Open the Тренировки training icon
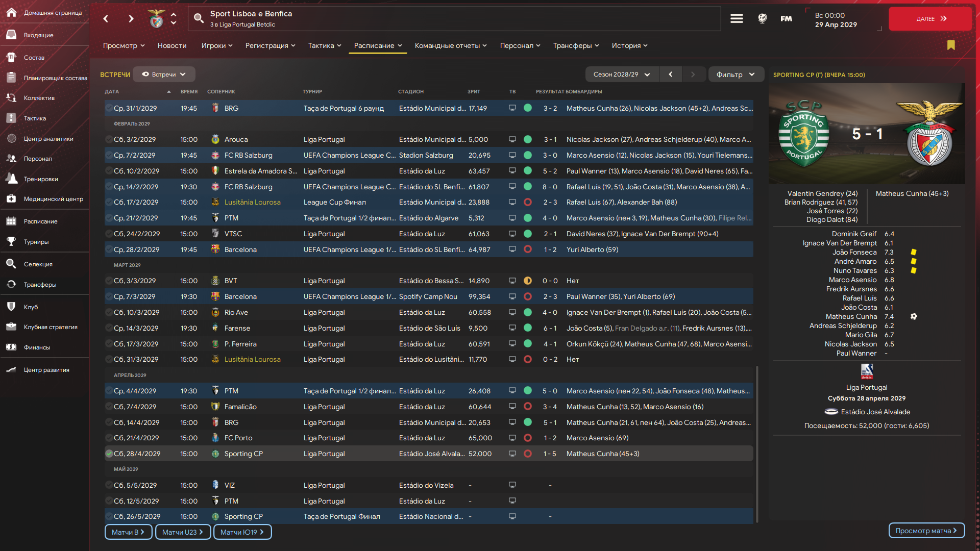The image size is (980, 551). click(x=11, y=179)
